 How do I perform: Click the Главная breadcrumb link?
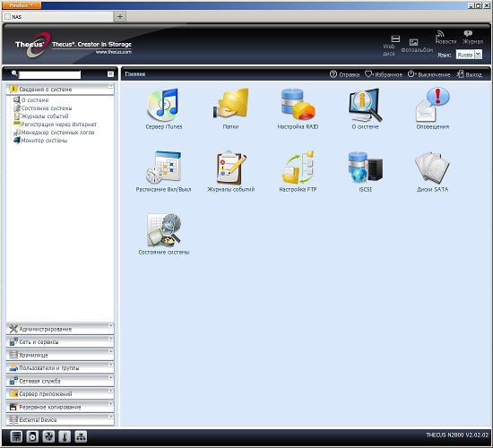[135, 73]
